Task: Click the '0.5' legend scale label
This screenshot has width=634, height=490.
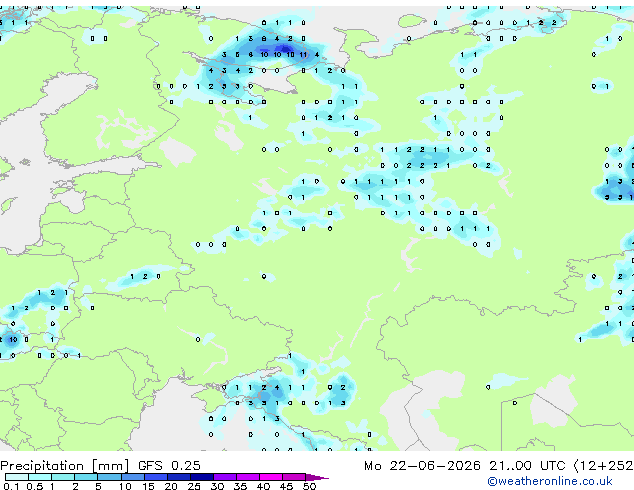Action: pos(34,486)
